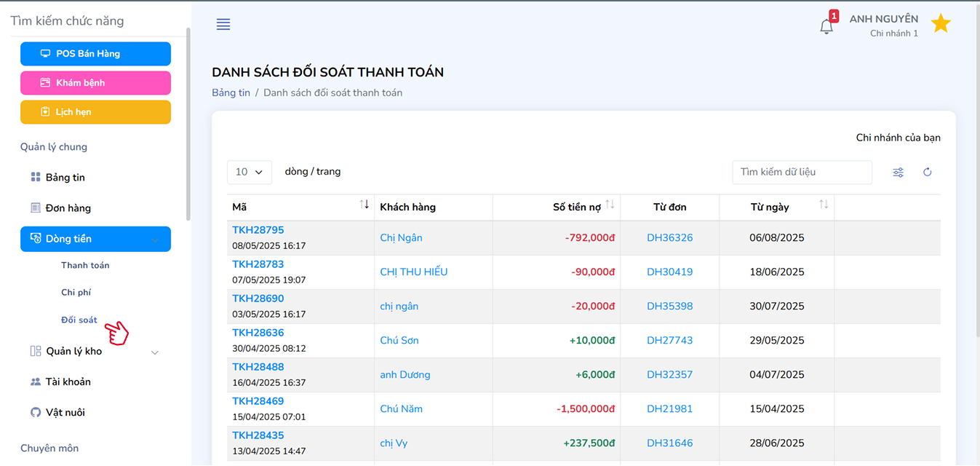Open order link DH36326
The width and height of the screenshot is (980, 466).
pos(669,238)
